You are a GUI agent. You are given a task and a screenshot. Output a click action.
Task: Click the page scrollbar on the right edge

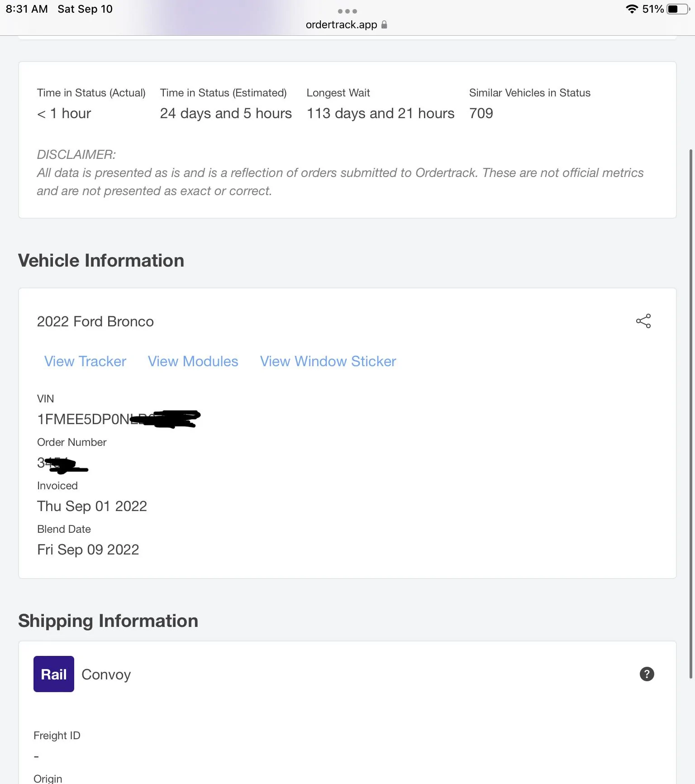[690, 413]
